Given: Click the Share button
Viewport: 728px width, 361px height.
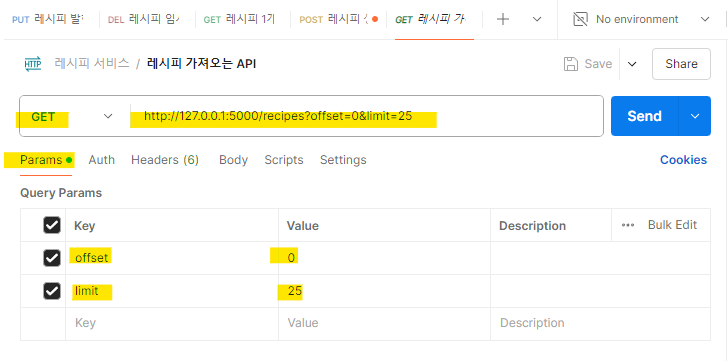Looking at the screenshot, I should pos(681,64).
